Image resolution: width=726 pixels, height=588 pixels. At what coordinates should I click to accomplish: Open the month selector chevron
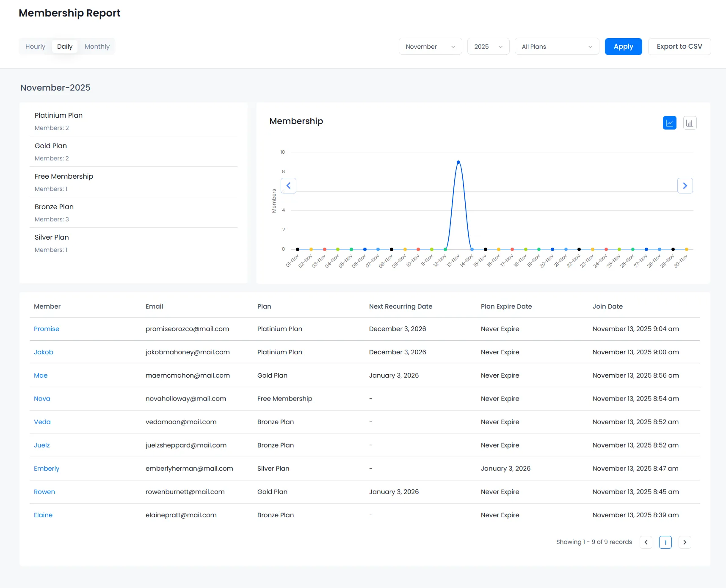(x=453, y=47)
